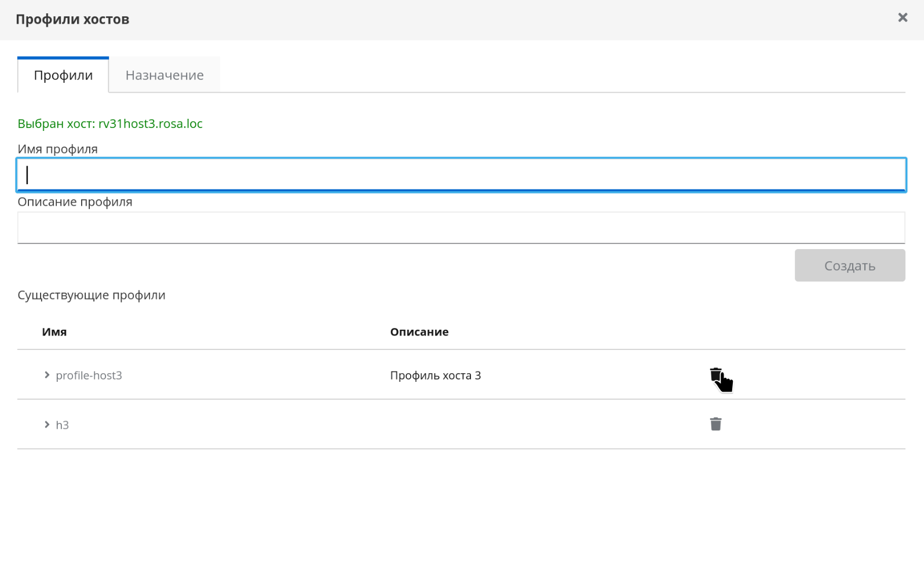Click into the Описание профиля text field

tap(461, 228)
